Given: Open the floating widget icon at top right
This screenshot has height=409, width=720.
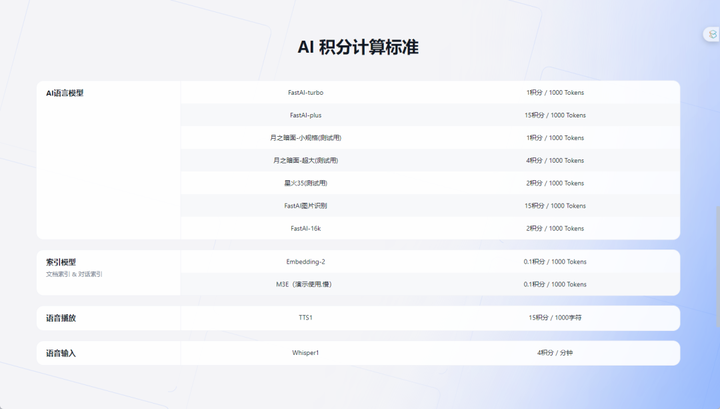Looking at the screenshot, I should (x=712, y=34).
